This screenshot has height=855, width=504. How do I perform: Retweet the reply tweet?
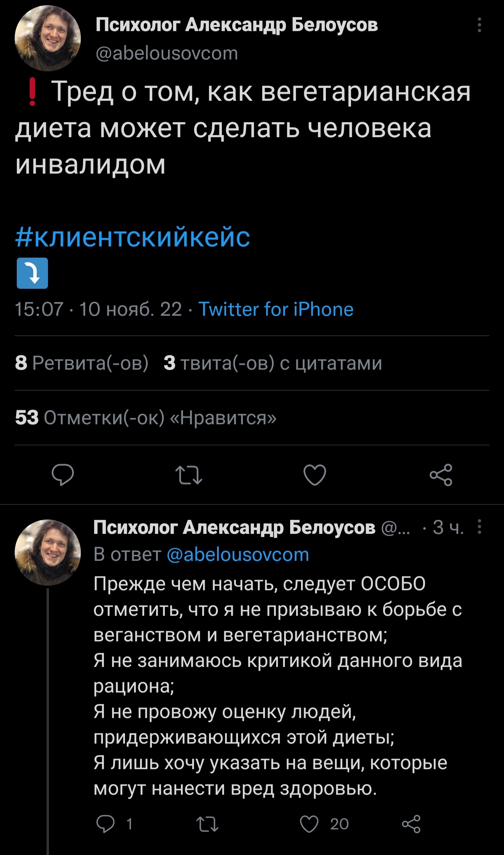click(x=208, y=824)
